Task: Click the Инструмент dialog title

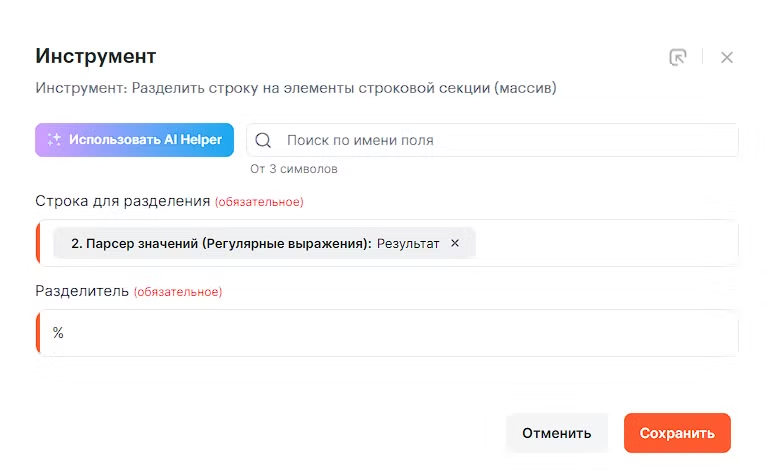Action: [x=96, y=56]
